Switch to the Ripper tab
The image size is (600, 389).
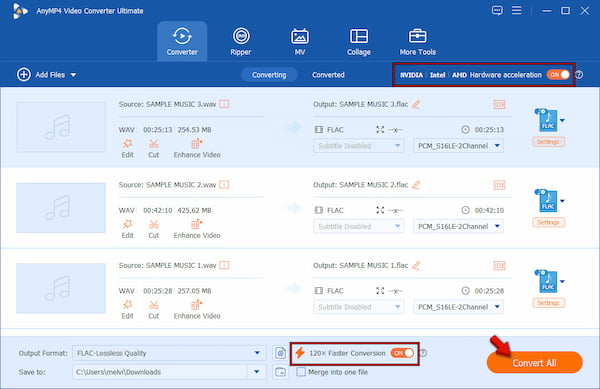pos(241,41)
